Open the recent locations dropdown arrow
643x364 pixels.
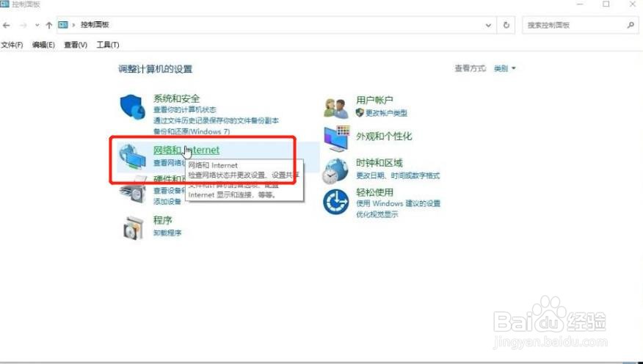click(37, 26)
